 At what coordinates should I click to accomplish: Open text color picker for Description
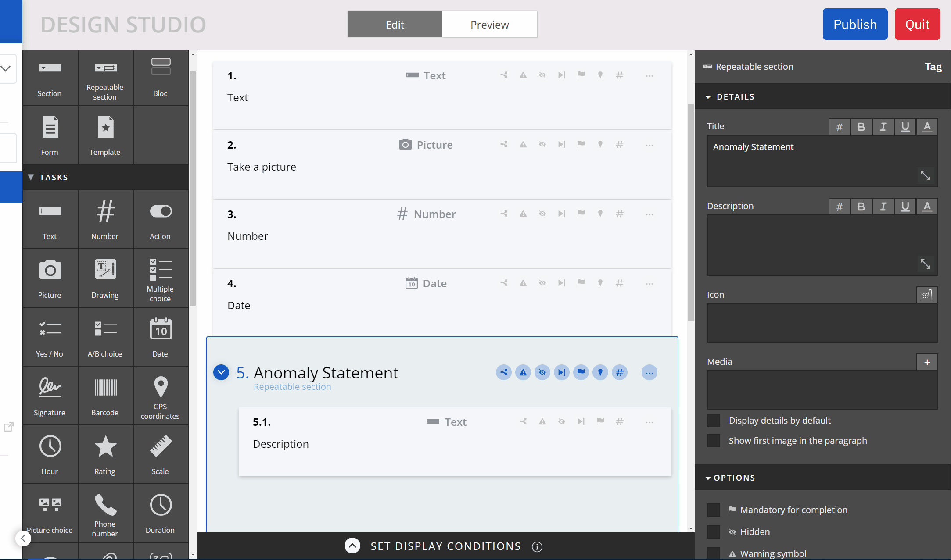click(927, 207)
